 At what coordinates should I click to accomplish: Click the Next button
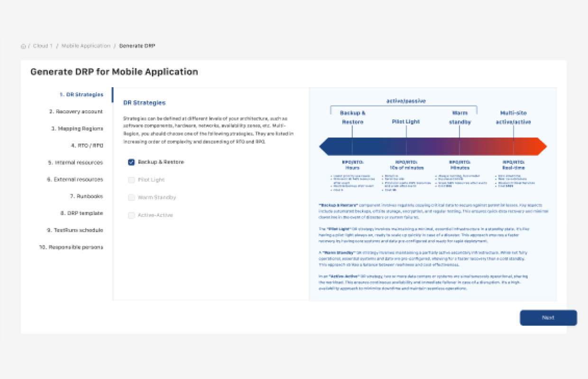(x=548, y=318)
